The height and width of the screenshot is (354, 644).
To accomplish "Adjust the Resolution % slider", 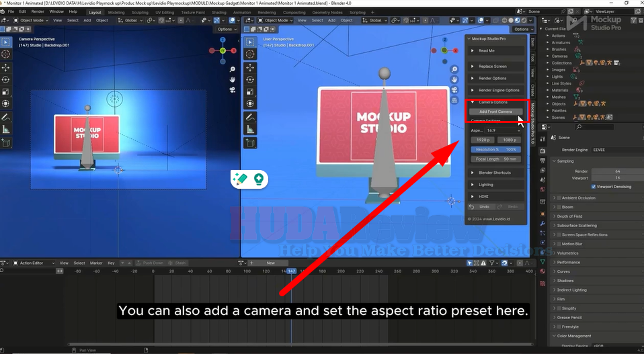I will (495, 149).
